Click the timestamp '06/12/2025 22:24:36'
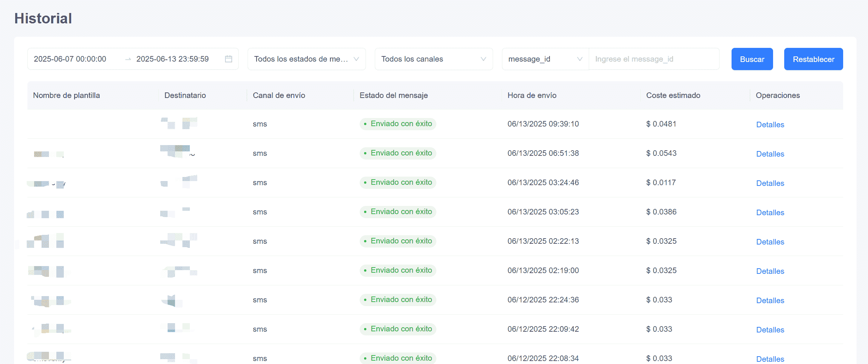The image size is (868, 364). (543, 300)
